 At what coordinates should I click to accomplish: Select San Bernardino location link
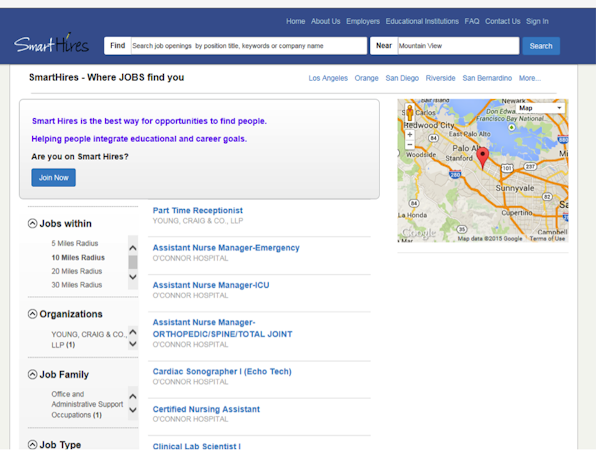[487, 78]
